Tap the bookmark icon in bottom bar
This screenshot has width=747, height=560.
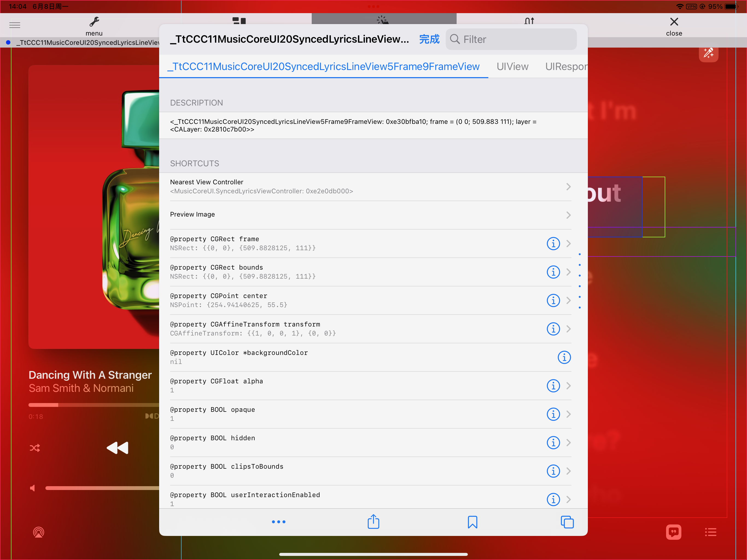[x=472, y=522]
